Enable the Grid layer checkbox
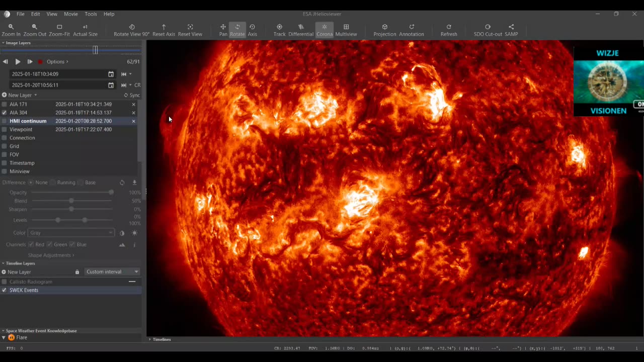 point(5,146)
